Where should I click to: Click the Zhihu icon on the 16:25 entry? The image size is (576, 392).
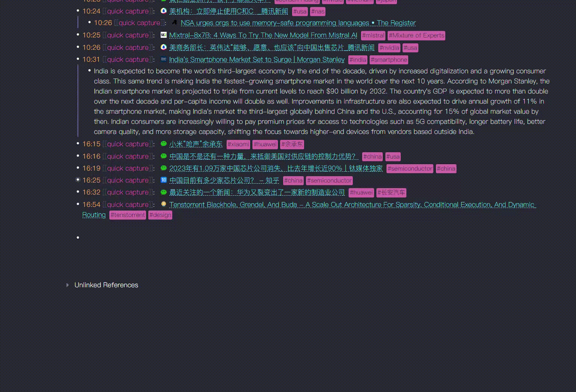click(164, 180)
